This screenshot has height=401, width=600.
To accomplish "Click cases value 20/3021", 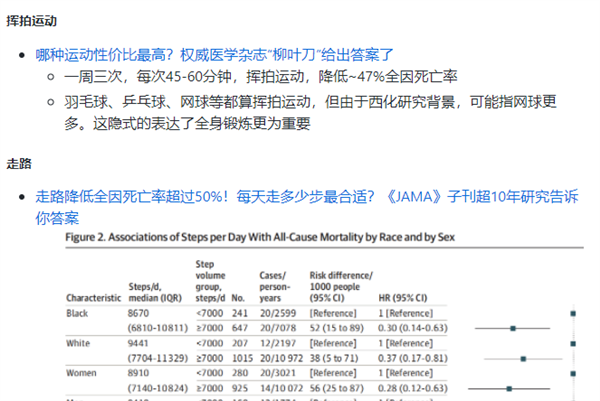I will (x=278, y=373).
